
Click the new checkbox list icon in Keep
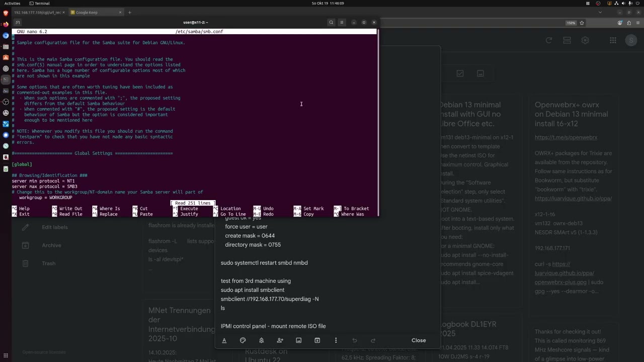(x=460, y=73)
